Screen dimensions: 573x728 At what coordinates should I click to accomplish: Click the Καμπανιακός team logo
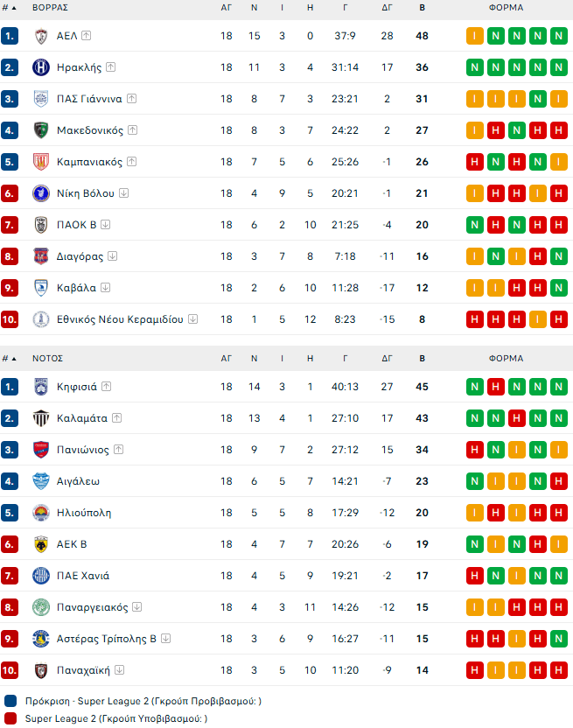tap(40, 162)
